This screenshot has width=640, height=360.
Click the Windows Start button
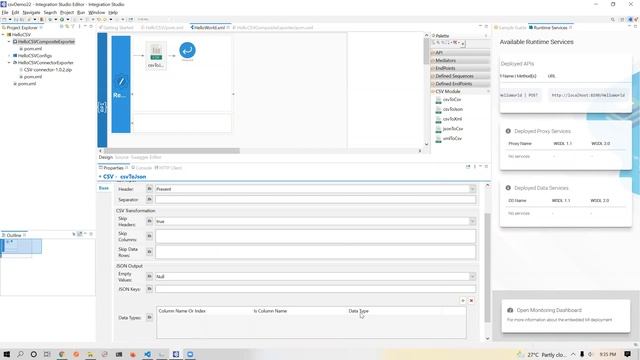(x=7, y=354)
